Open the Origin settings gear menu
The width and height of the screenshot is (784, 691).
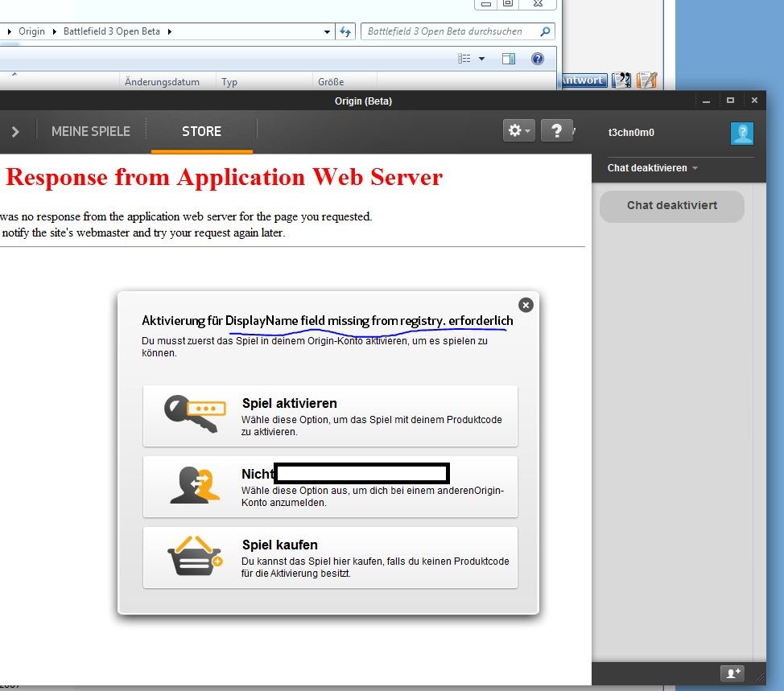(518, 131)
